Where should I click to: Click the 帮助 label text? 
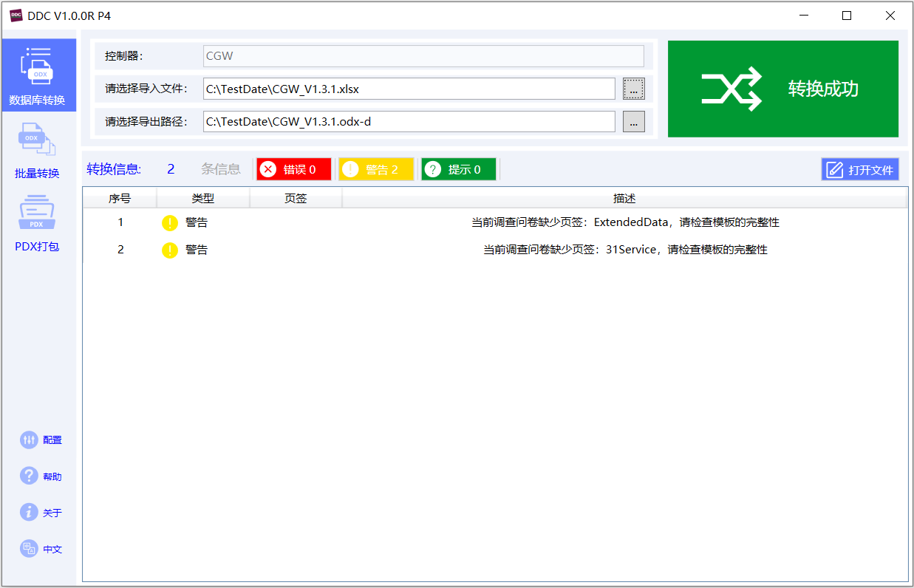coord(52,476)
